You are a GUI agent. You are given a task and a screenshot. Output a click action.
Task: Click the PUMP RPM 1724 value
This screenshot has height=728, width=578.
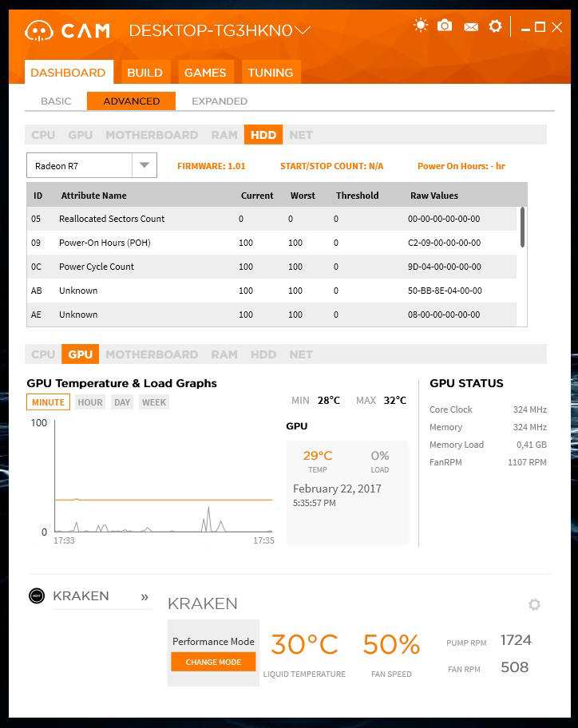516,640
